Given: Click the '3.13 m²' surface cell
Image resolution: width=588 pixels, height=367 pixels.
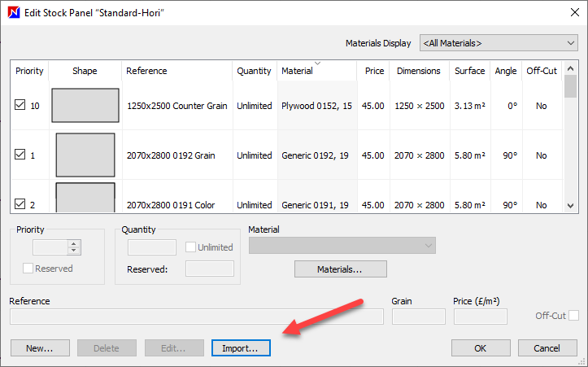Looking at the screenshot, I should 469,106.
